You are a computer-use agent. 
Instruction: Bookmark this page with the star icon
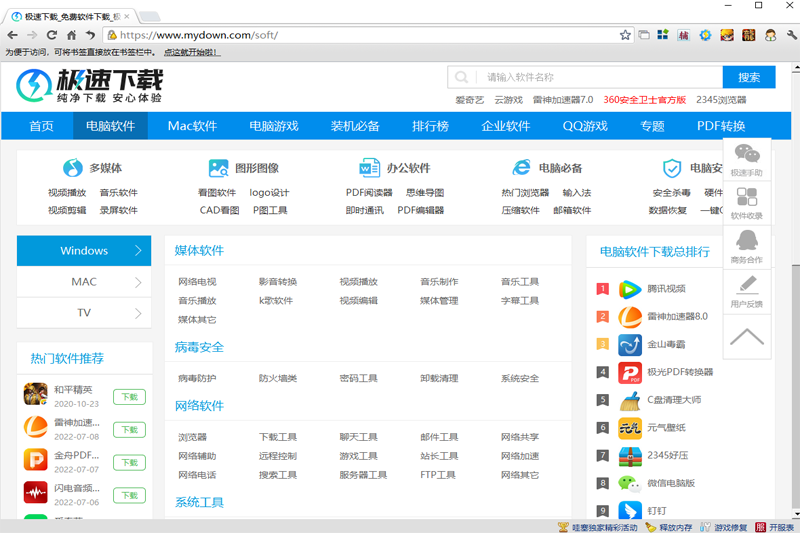click(x=625, y=35)
